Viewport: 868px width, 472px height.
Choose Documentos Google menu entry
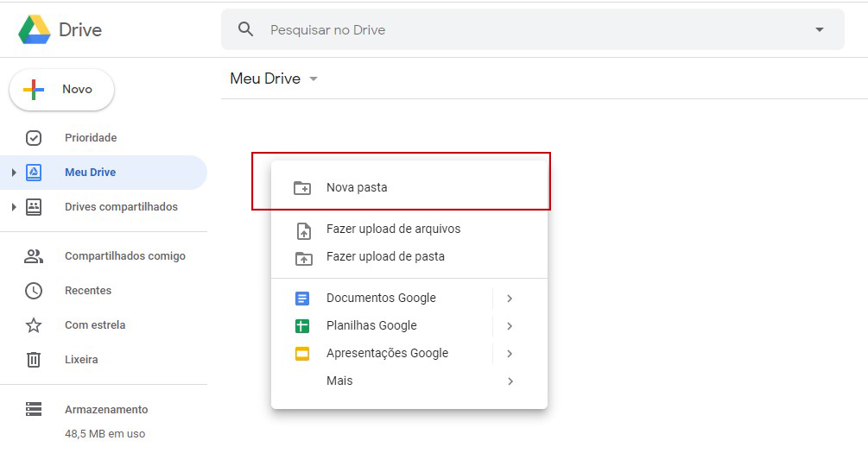click(x=382, y=298)
